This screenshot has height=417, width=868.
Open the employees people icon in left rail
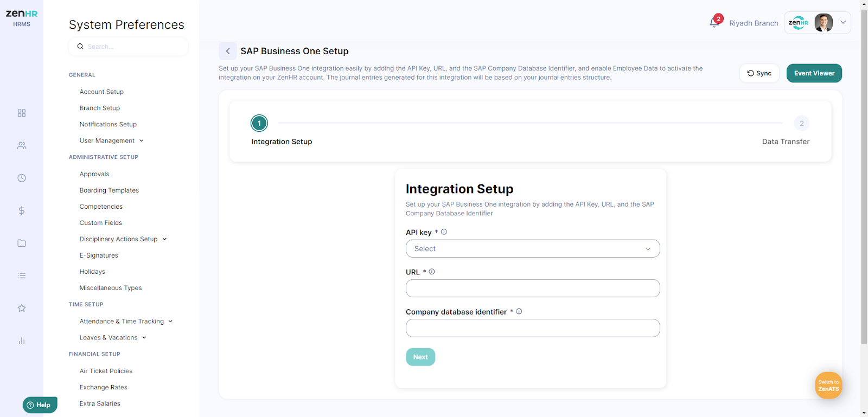click(x=22, y=145)
